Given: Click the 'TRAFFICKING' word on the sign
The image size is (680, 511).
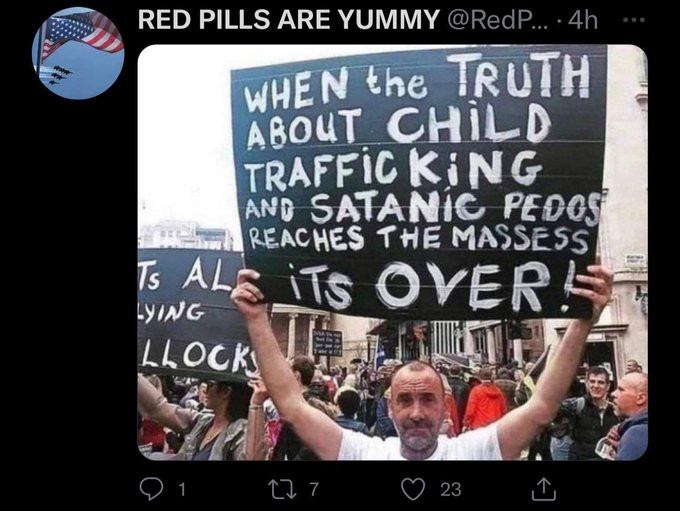Looking at the screenshot, I should tap(394, 170).
